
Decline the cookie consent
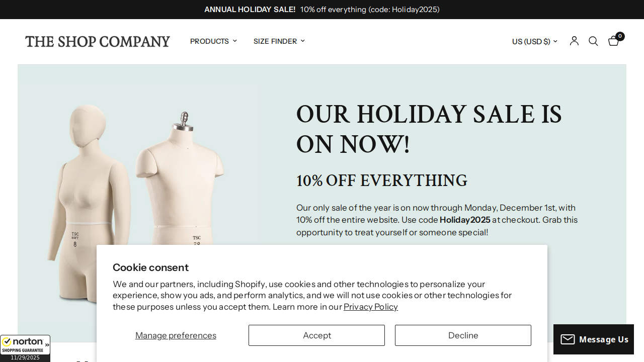[463, 335]
